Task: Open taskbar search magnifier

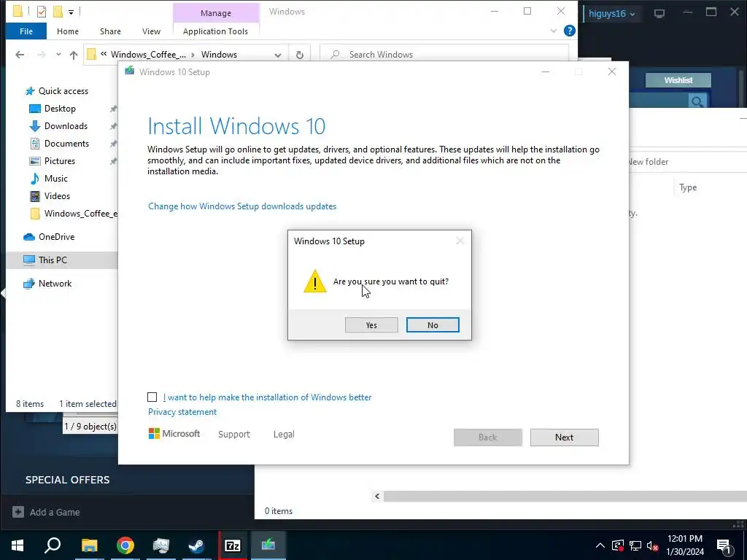Action: (53, 545)
